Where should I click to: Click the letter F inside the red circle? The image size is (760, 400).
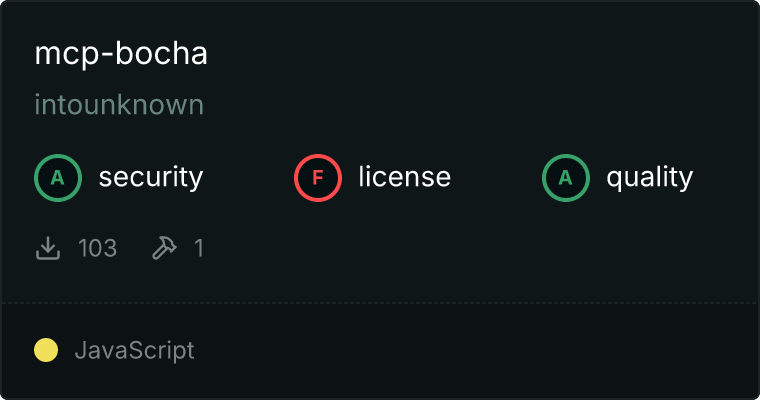tap(318, 178)
